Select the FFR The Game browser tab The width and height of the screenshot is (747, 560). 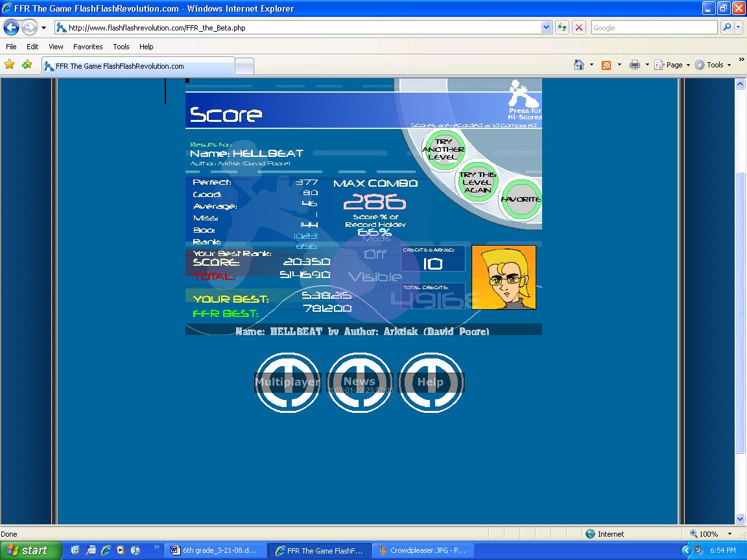pyautogui.click(x=139, y=66)
